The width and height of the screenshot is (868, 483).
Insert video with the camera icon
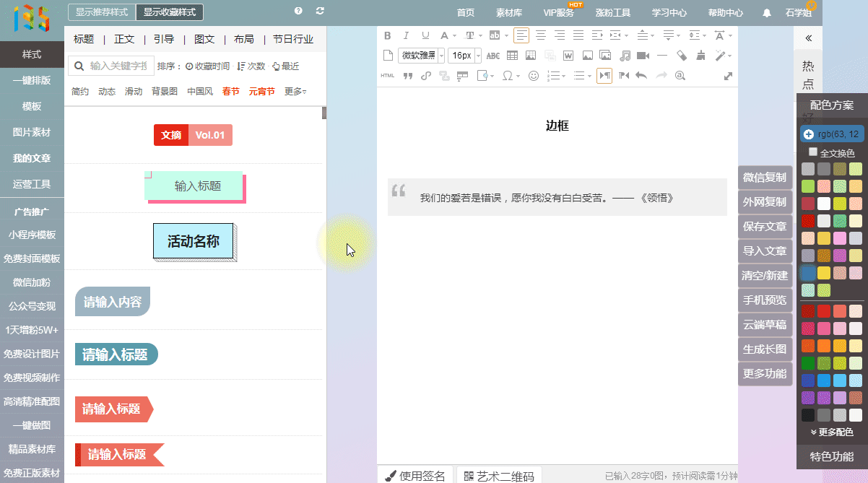pos(643,56)
